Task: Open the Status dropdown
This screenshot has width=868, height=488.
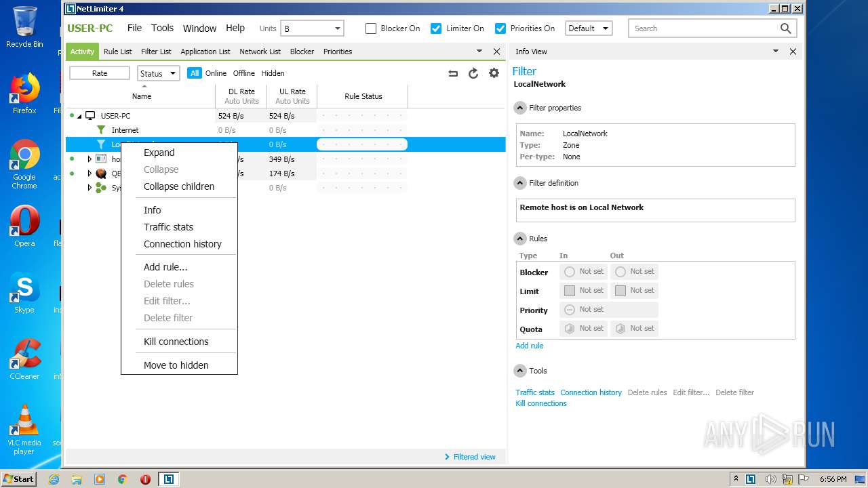Action: click(x=158, y=73)
